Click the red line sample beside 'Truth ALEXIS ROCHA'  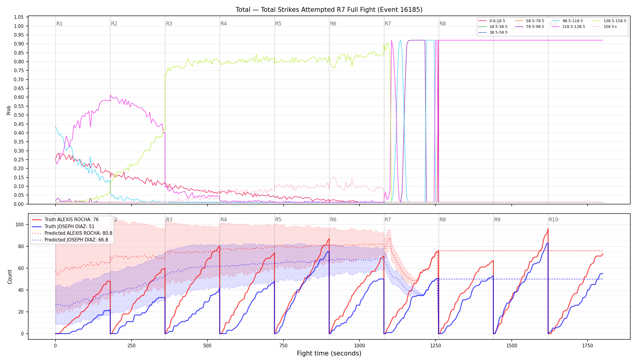(x=37, y=220)
